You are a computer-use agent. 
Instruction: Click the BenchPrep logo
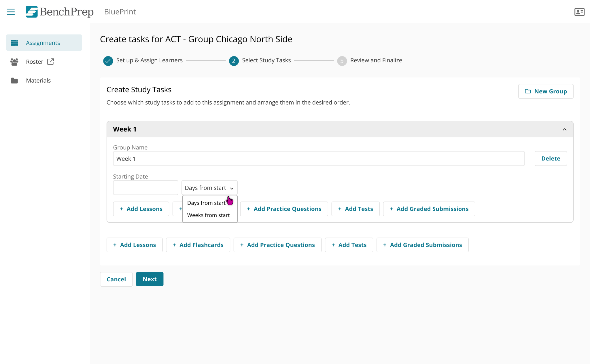[x=60, y=12]
